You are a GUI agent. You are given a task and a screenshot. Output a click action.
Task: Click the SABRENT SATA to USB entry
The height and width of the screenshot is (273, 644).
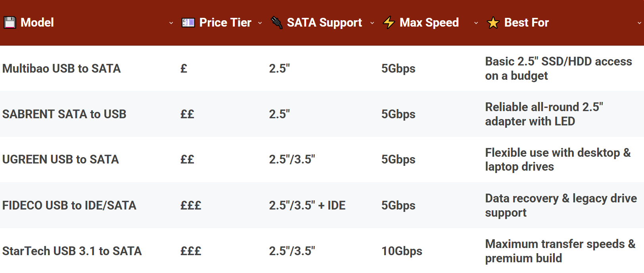click(64, 114)
